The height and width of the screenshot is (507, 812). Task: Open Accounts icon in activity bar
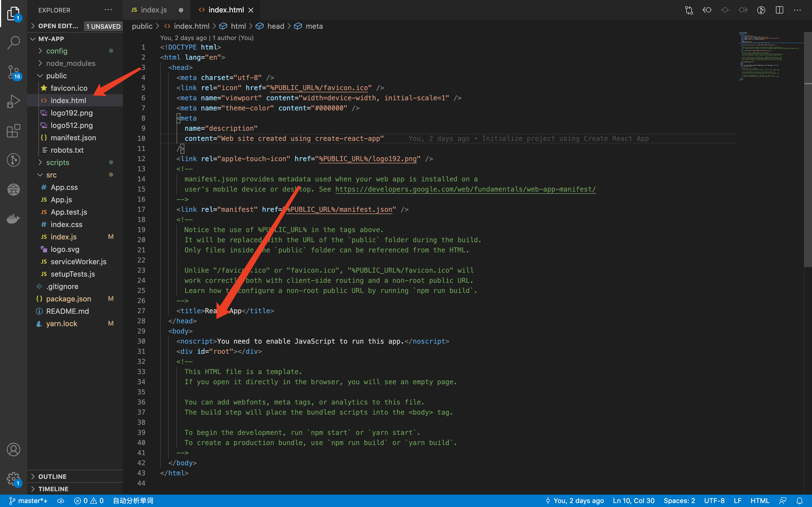[14, 449]
